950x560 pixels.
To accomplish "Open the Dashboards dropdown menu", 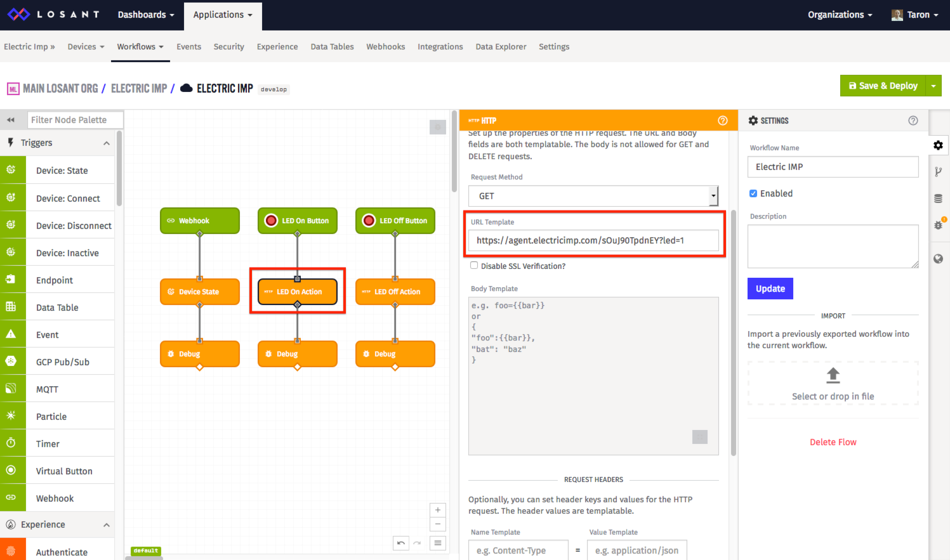I will click(x=146, y=15).
